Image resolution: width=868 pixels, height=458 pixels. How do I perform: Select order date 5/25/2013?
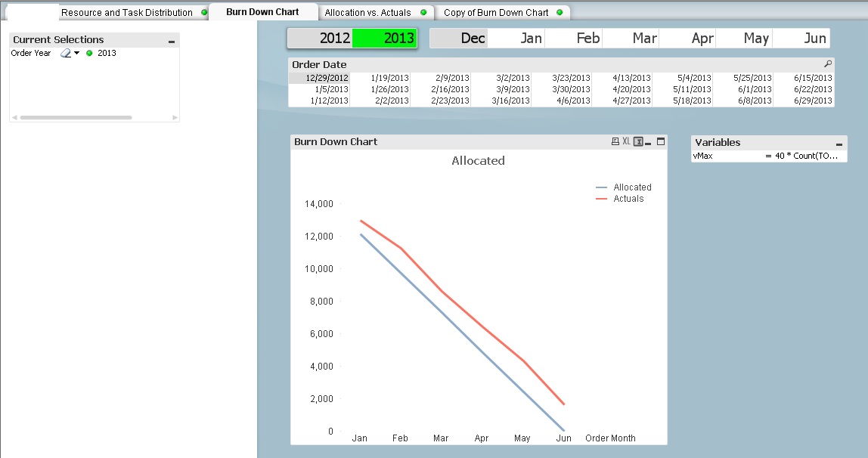[x=742, y=78]
